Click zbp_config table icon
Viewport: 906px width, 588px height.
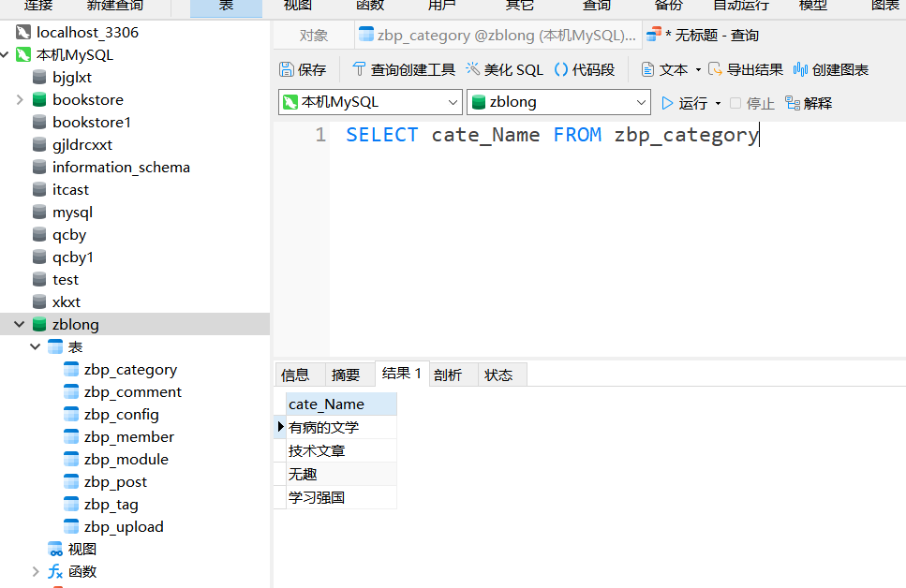coord(71,414)
